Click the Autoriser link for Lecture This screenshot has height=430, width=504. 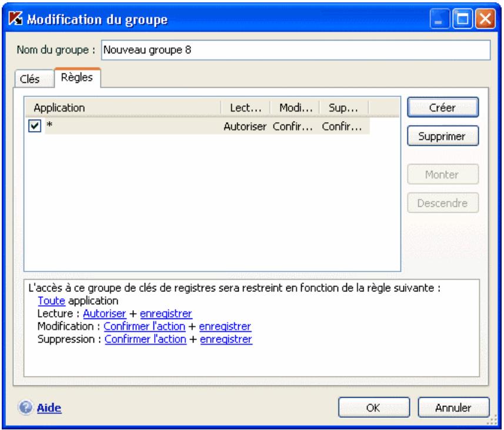pyautogui.click(x=105, y=314)
